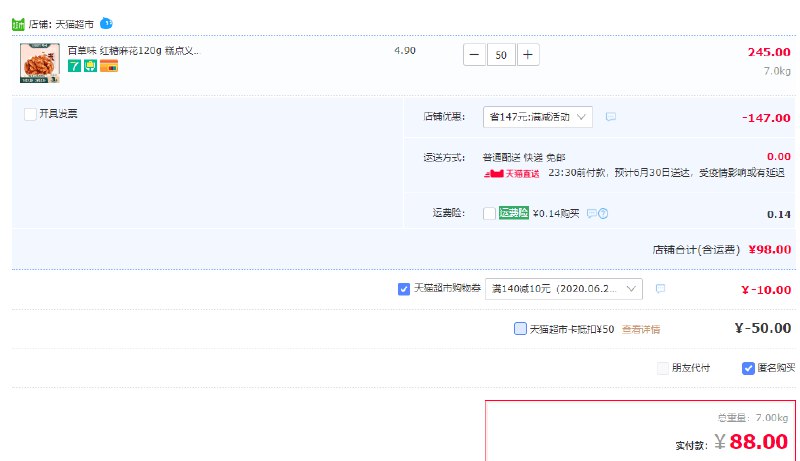Uncheck the 匿名购买 anonymous purchase checkbox
The width and height of the screenshot is (800, 461).
[748, 368]
